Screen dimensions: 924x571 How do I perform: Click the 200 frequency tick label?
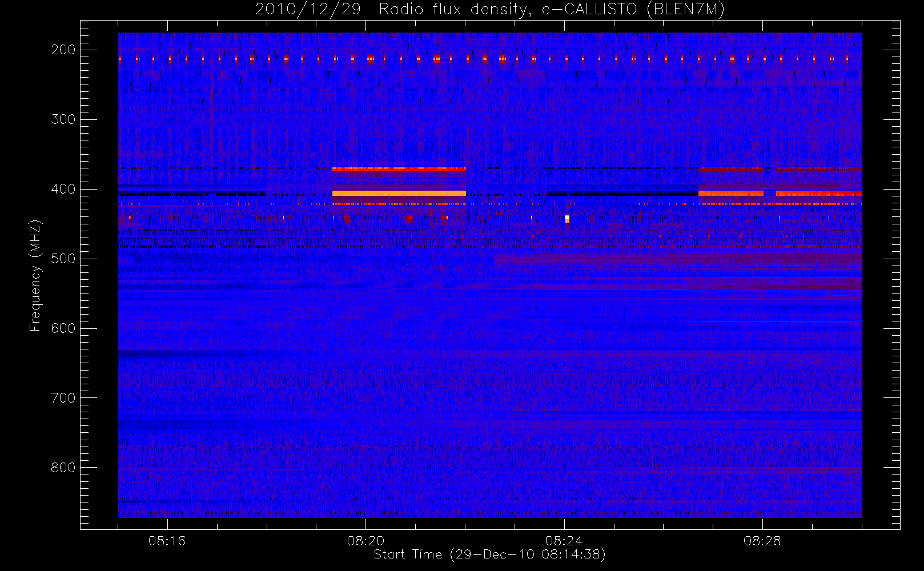(x=63, y=50)
